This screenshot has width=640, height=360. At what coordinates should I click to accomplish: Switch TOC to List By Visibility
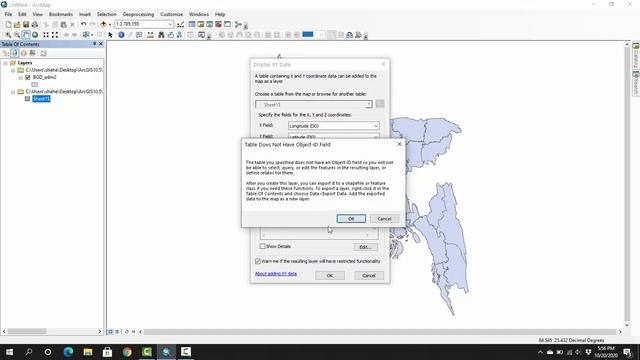[x=24, y=53]
